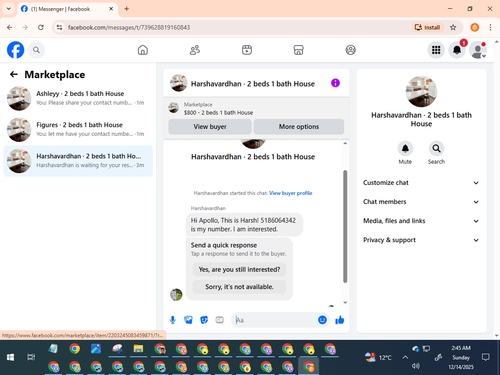The width and height of the screenshot is (500, 375).
Task: Expand Privacy & support section
Action: pyautogui.click(x=421, y=240)
